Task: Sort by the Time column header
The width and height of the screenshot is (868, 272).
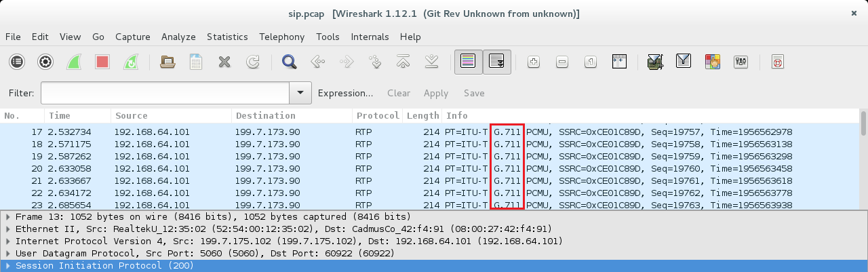Action: point(78,116)
